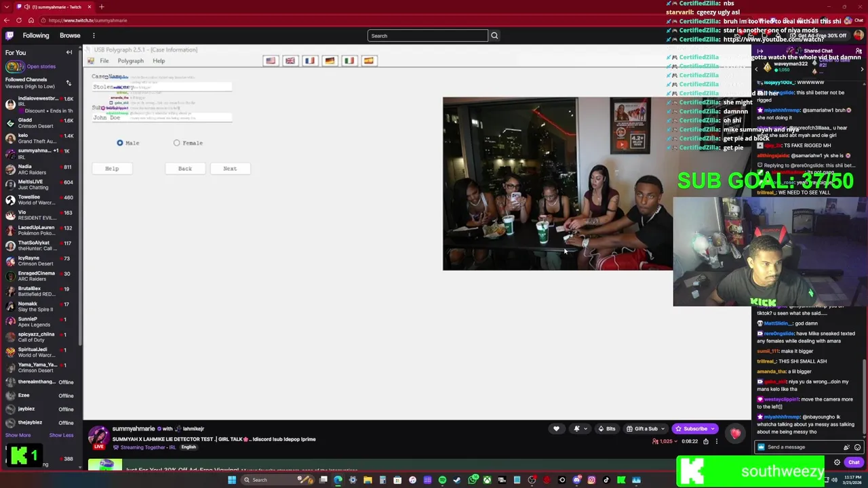
Task: Open the stream options three-dot menu
Action: pyautogui.click(x=717, y=441)
